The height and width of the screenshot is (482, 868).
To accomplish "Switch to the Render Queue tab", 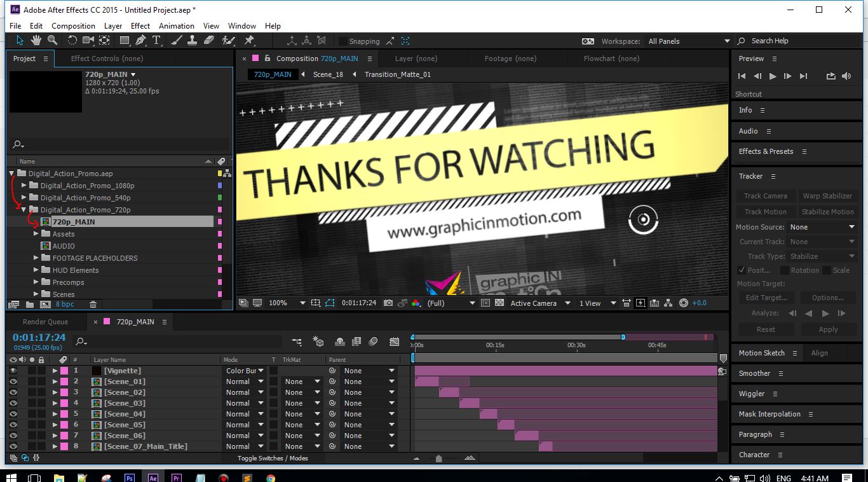I will tap(45, 322).
